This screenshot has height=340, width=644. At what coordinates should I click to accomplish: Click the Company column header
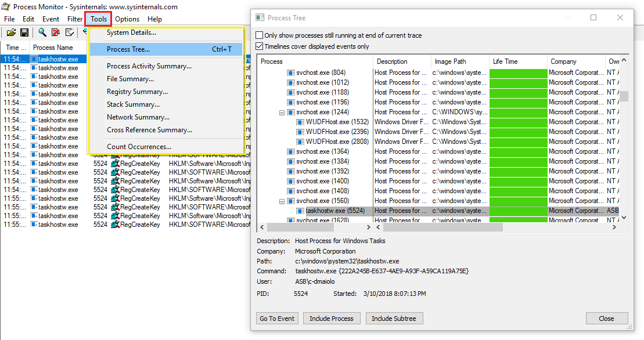coord(576,62)
